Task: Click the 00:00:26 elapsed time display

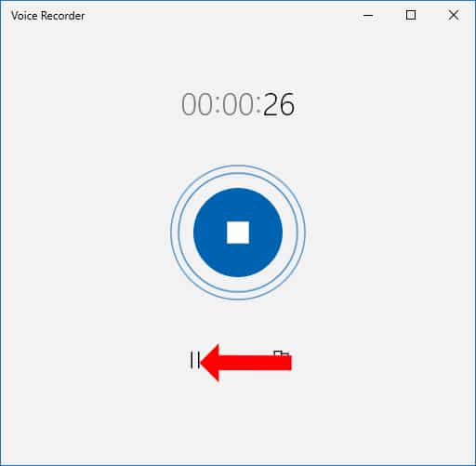Action: (238, 104)
